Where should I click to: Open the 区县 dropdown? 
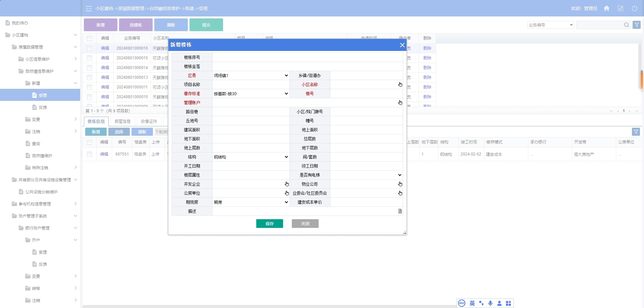click(x=251, y=75)
